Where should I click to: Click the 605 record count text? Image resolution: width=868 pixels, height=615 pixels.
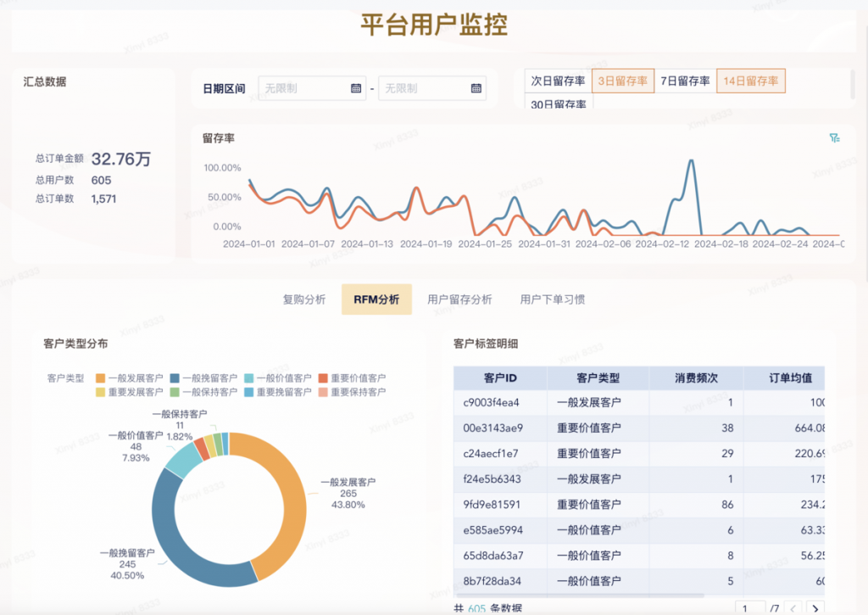(x=476, y=609)
